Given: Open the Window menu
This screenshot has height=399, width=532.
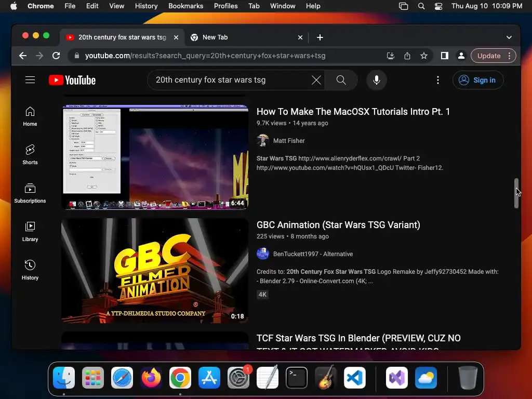Looking at the screenshot, I should pyautogui.click(x=283, y=6).
